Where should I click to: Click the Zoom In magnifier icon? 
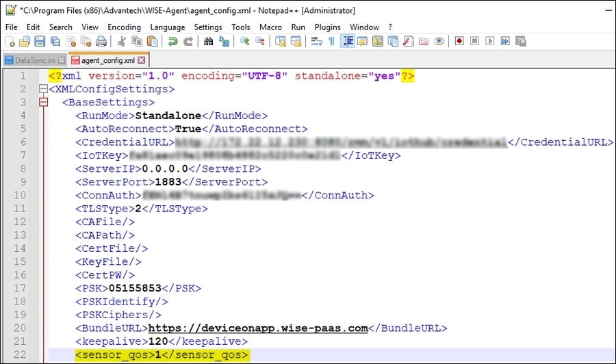pos(244,42)
